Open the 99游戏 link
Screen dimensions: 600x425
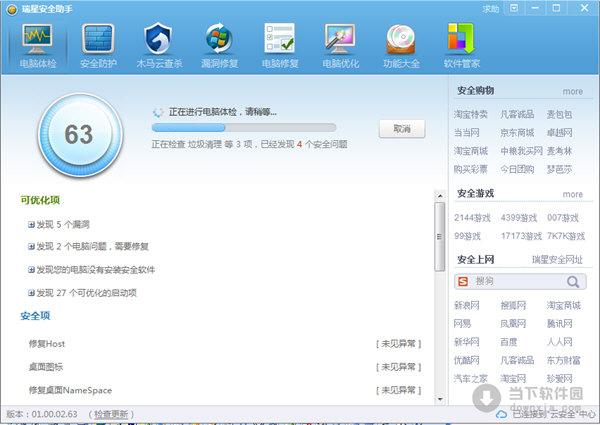tap(467, 236)
